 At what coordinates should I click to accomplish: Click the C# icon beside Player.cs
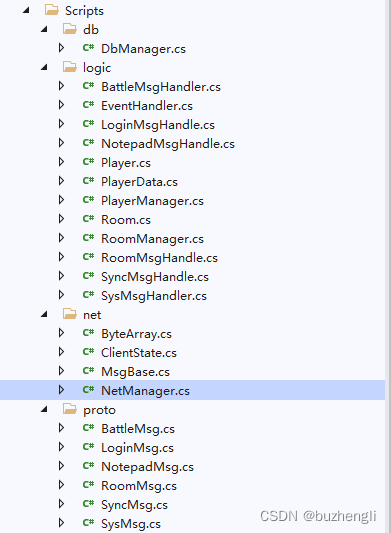[x=88, y=162]
